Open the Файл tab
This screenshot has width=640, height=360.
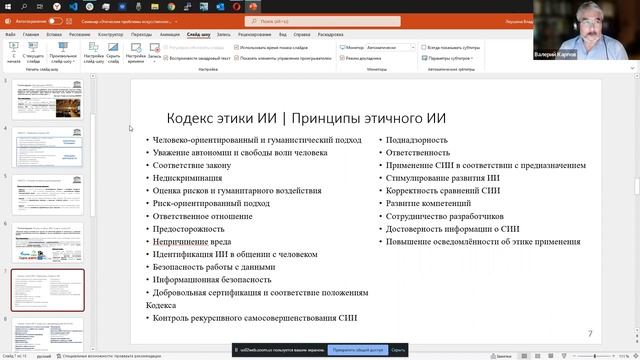[10, 35]
